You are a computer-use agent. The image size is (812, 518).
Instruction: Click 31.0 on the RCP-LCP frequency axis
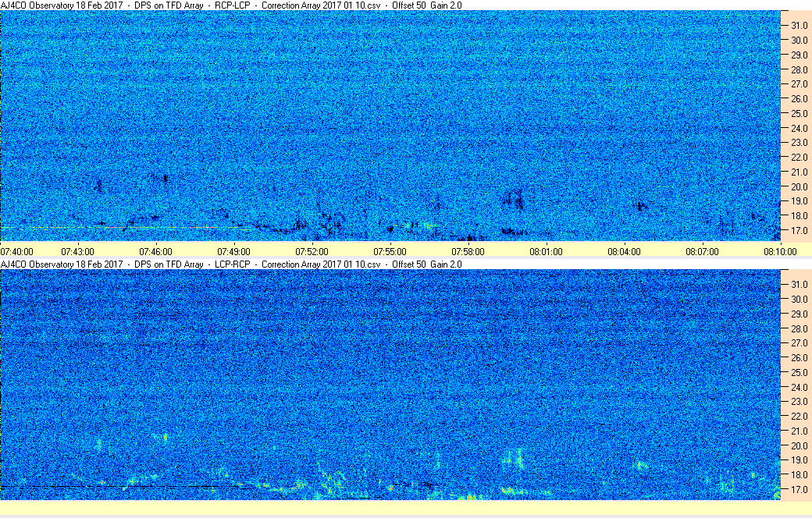coord(799,26)
